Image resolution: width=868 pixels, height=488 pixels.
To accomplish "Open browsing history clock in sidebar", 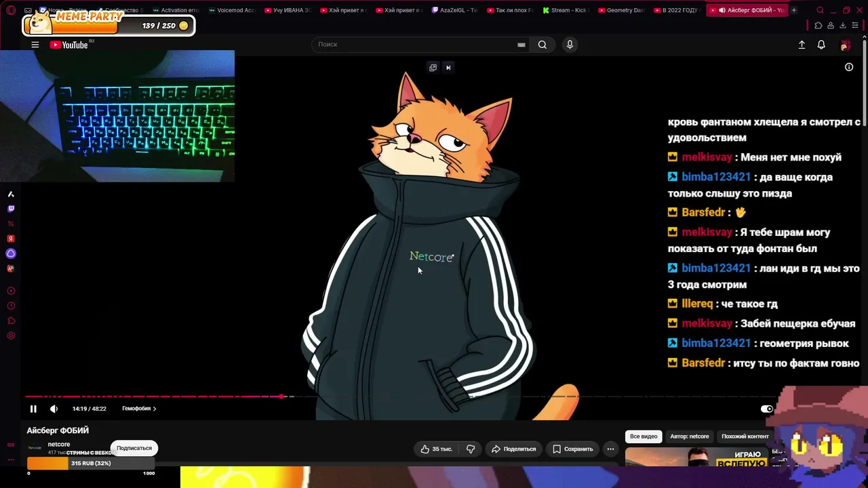I will click(x=11, y=306).
